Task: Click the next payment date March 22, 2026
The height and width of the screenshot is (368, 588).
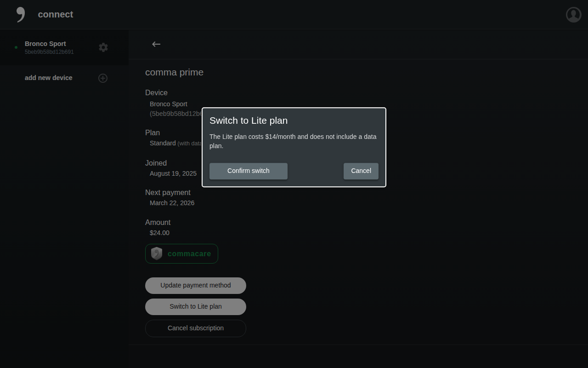Action: [x=172, y=203]
